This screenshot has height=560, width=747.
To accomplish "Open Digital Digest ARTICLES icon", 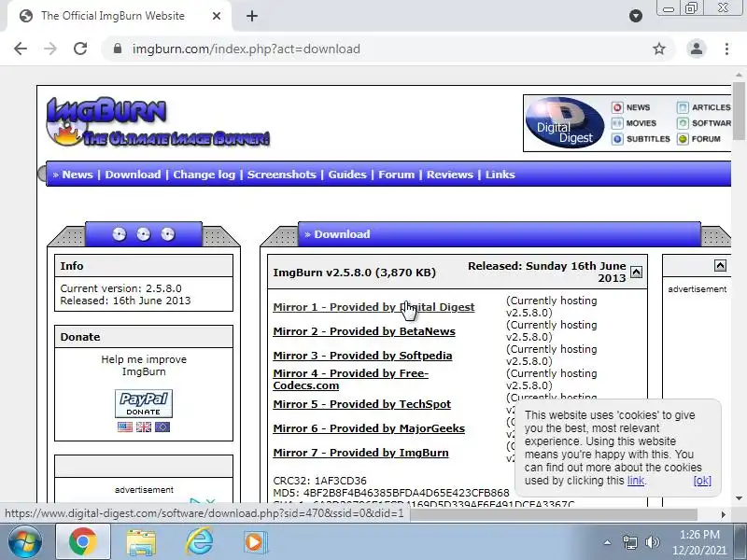I will tap(683, 107).
